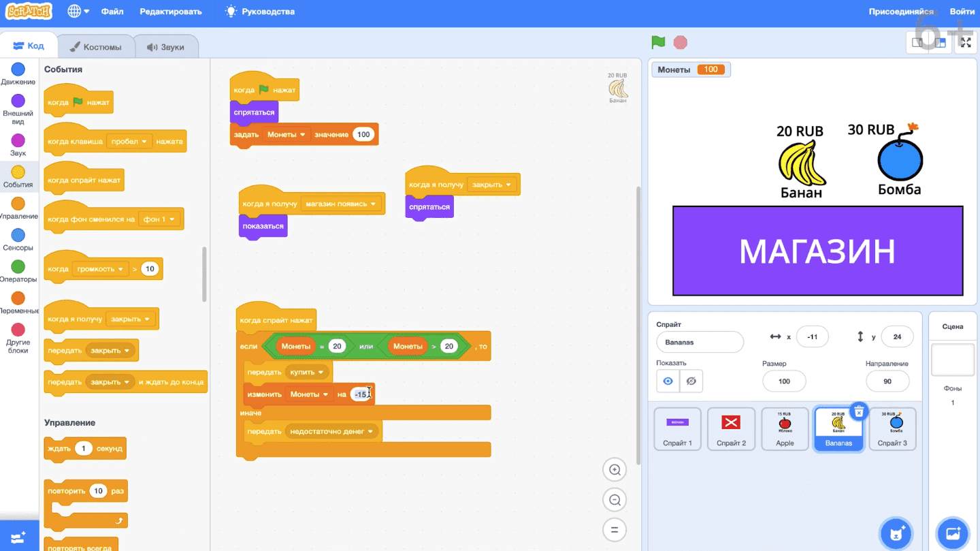Reset workspace zoom with the equals icon
This screenshot has height=551, width=980.
click(615, 530)
